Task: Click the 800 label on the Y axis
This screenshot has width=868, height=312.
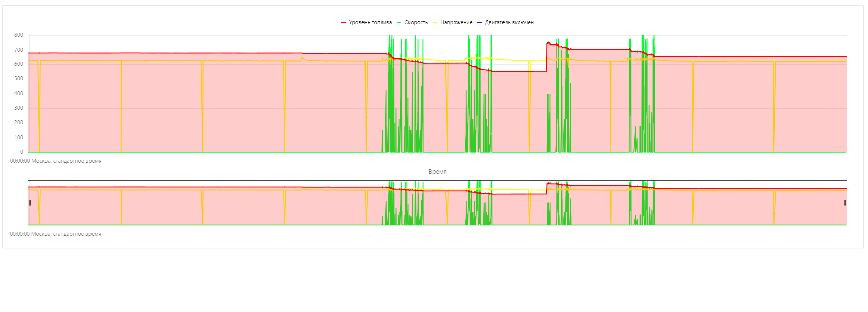Action: tap(19, 35)
